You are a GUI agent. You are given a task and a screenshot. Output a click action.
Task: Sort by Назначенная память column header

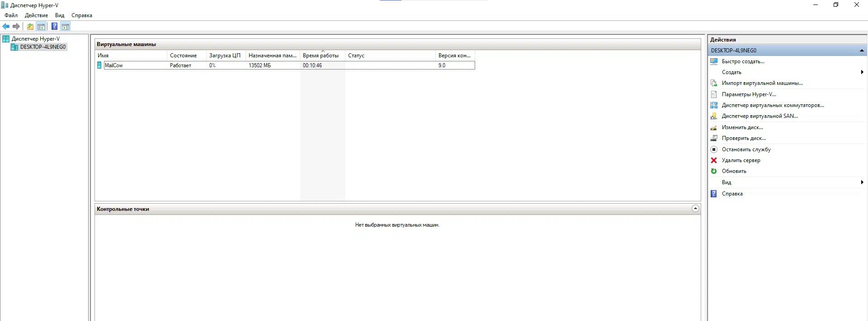pos(273,56)
